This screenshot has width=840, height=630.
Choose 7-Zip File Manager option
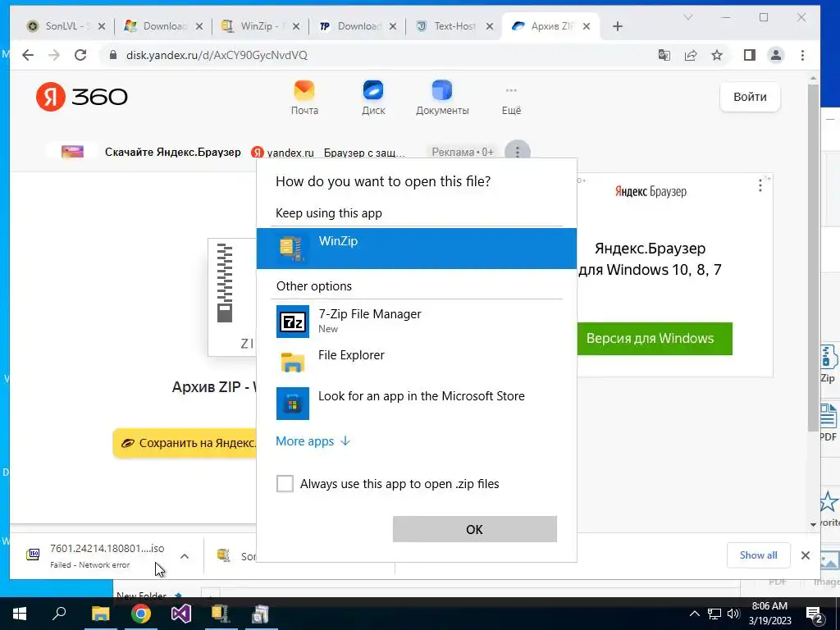416,321
